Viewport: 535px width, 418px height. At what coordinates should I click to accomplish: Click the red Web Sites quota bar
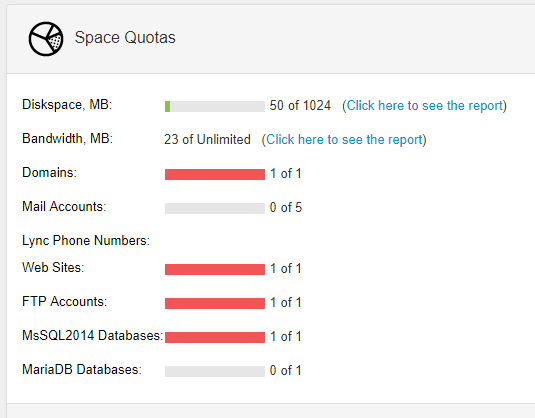(x=215, y=269)
